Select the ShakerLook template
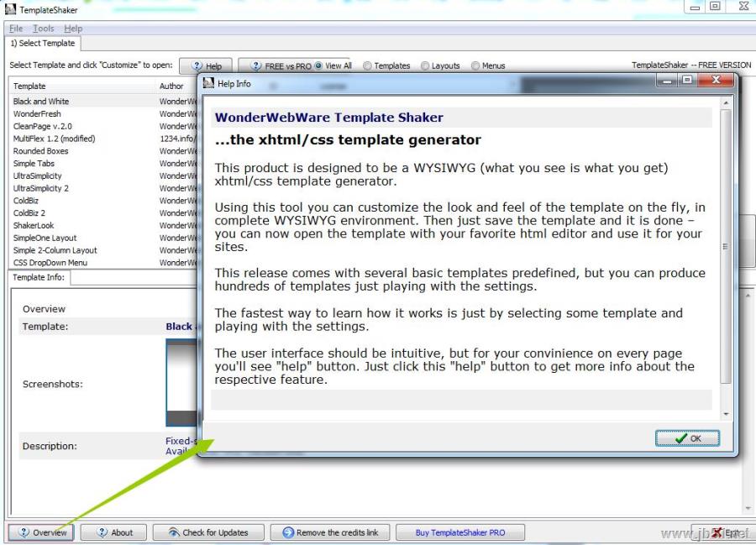Screen dimensions: 756x545 (103, 226)
